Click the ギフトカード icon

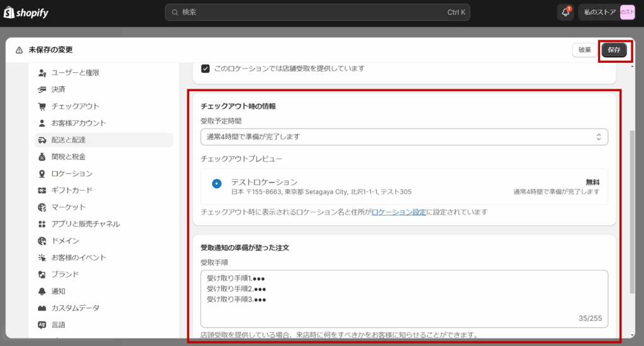(x=42, y=191)
